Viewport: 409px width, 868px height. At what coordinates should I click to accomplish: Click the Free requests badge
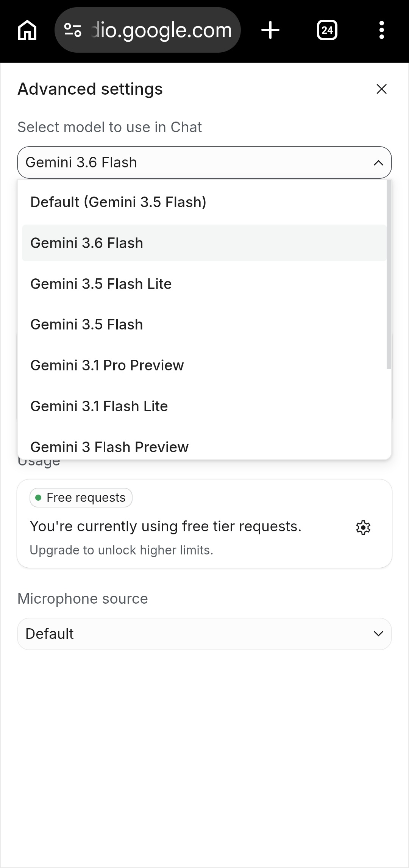click(x=81, y=498)
